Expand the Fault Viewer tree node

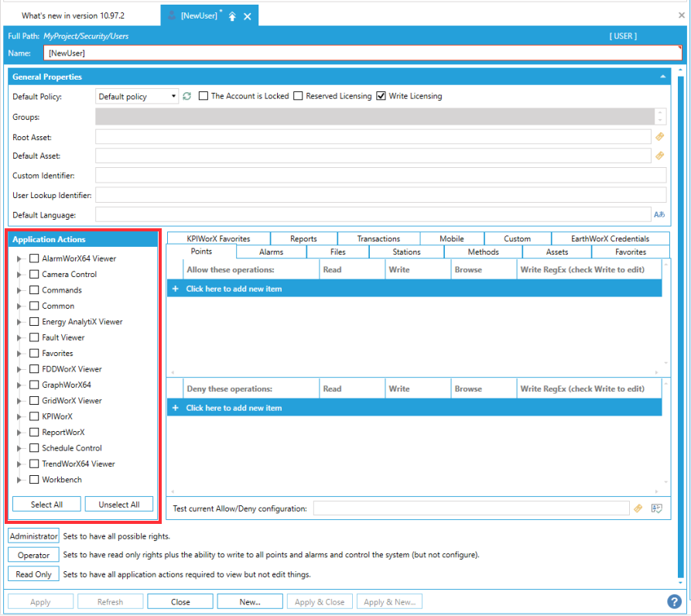tap(19, 337)
